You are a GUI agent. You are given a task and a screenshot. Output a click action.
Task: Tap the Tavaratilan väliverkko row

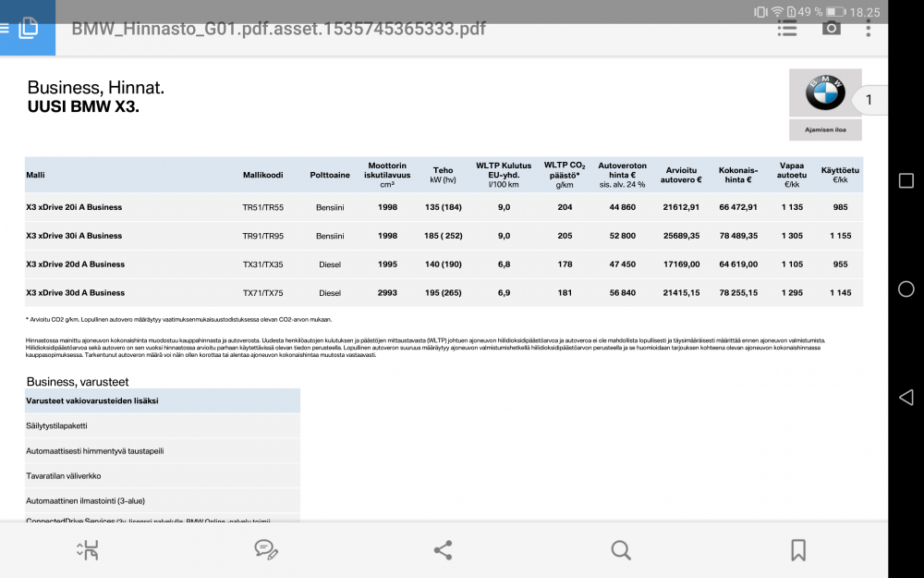pyautogui.click(x=162, y=475)
